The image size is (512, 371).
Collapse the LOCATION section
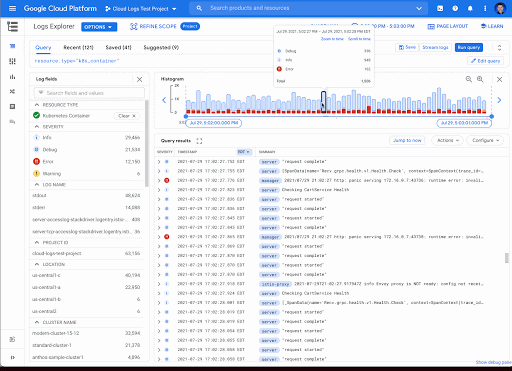click(x=37, y=264)
